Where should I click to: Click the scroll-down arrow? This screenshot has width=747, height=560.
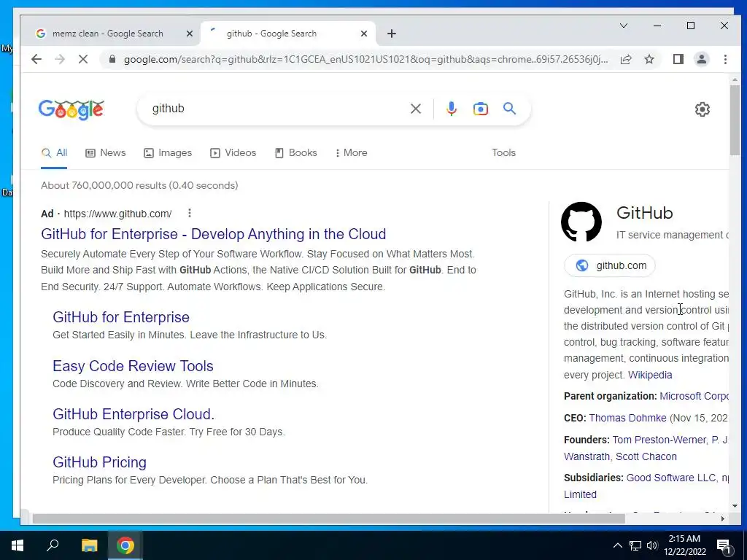[x=735, y=506]
